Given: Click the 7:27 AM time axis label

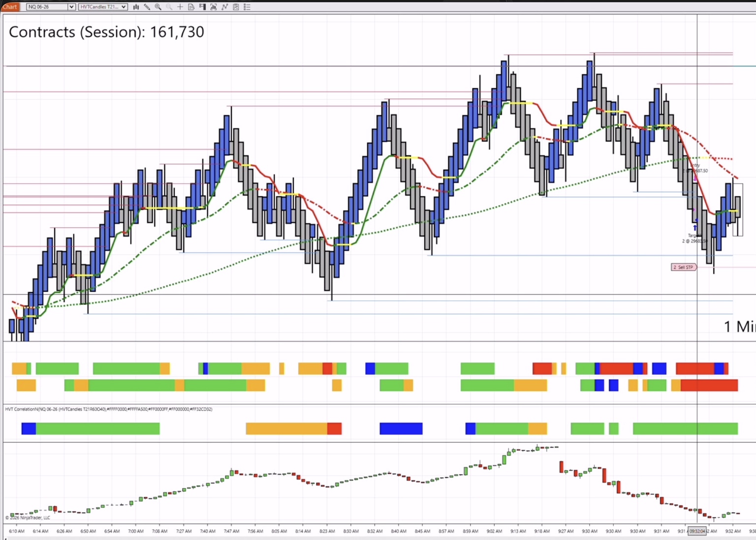Looking at the screenshot, I should [x=184, y=531].
